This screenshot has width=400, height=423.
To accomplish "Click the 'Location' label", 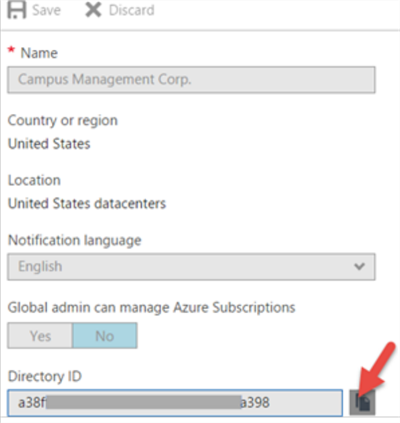I will pyautogui.click(x=34, y=180).
